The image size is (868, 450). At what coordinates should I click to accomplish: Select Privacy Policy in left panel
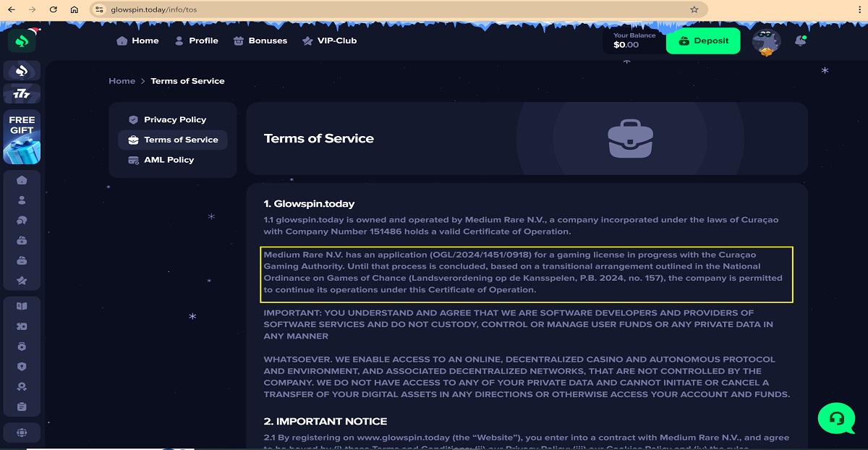pyautogui.click(x=174, y=120)
